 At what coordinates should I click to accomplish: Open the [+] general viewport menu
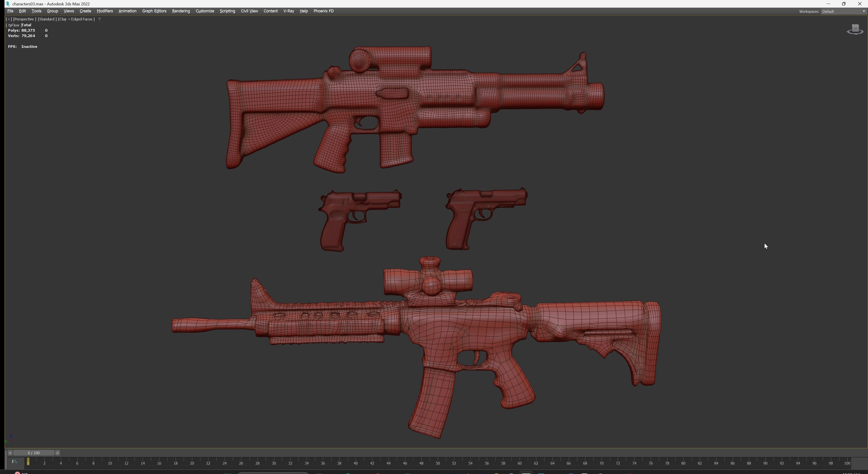[x=9, y=19]
